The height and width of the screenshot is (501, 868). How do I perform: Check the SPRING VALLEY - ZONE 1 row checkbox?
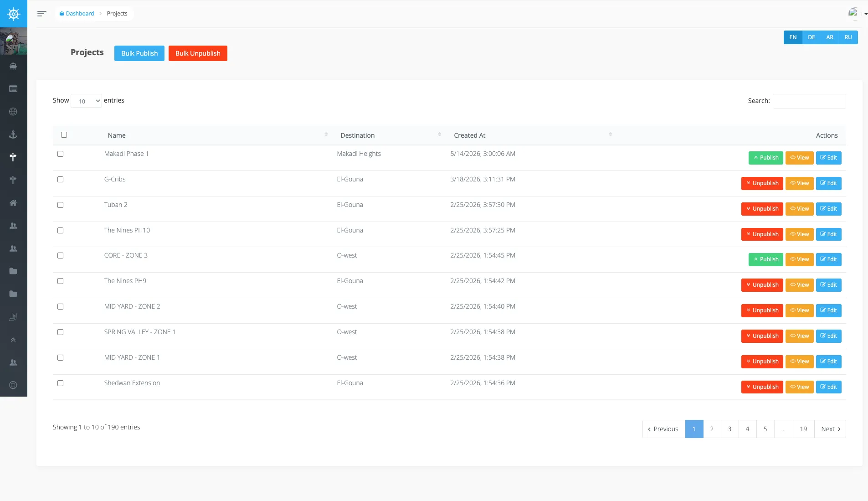60,332
